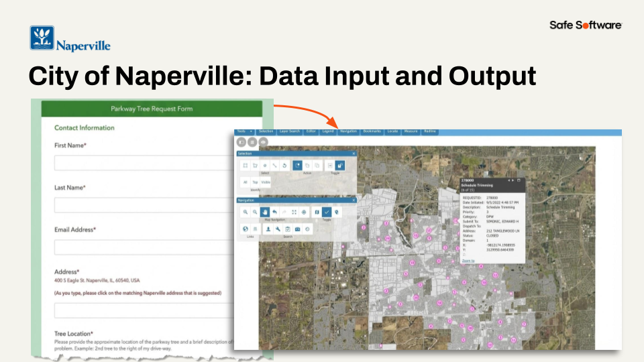The width and height of the screenshot is (644, 362).
Task: Open the Editor tab
Action: 311,132
